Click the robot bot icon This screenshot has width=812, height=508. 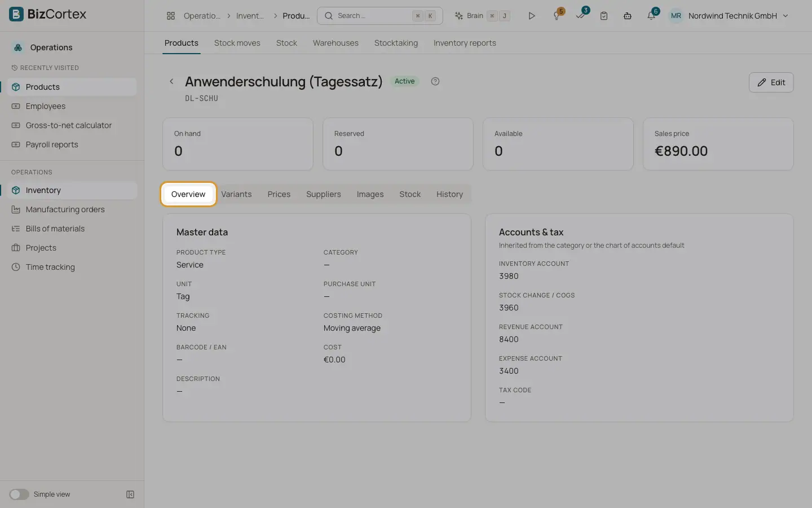[x=628, y=16]
